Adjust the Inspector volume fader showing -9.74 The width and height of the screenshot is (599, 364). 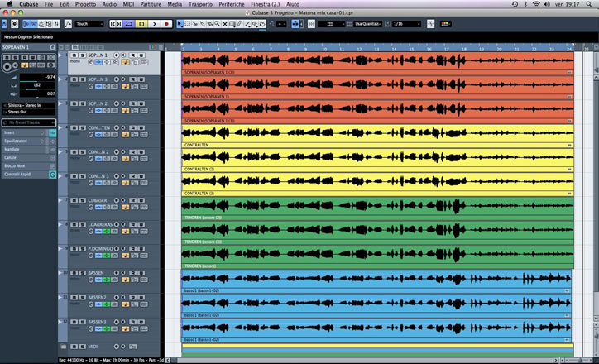37,77
